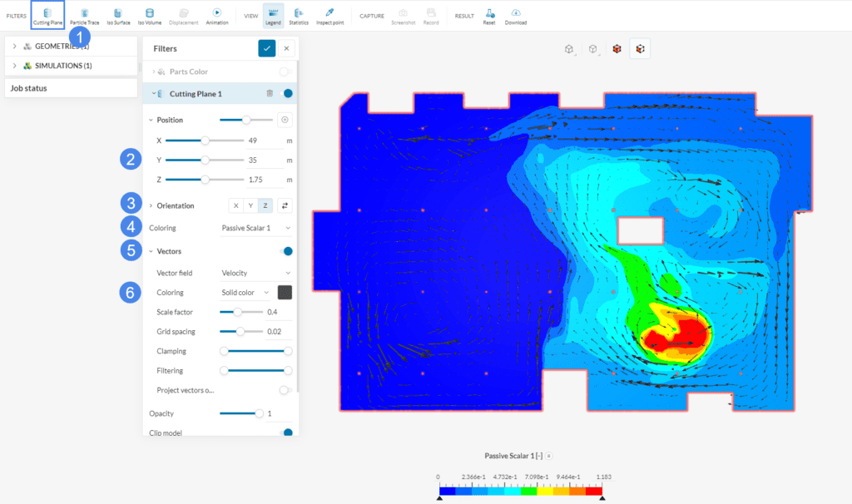Expand the GEOMETRIES tree section
This screenshot has width=852, height=504.
(x=15, y=46)
